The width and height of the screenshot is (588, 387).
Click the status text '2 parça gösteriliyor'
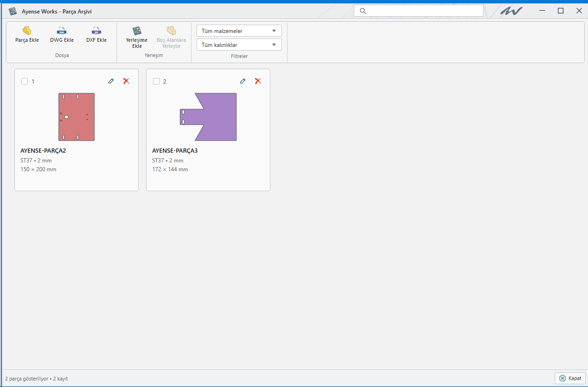click(x=27, y=379)
